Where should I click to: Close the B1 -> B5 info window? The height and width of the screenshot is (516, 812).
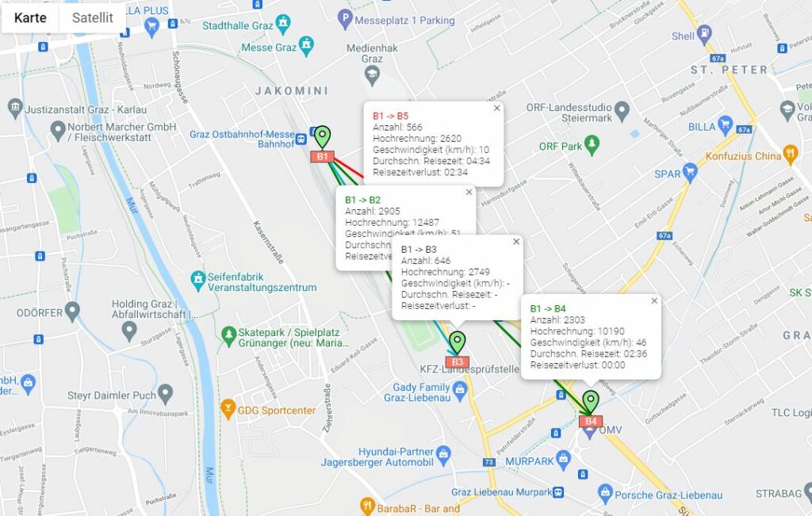[496, 108]
